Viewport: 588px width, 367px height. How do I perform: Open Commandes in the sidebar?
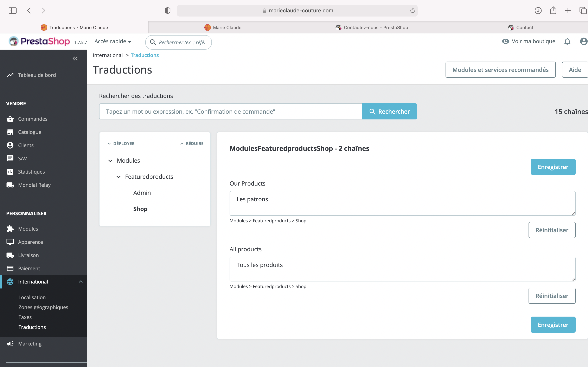tap(33, 119)
